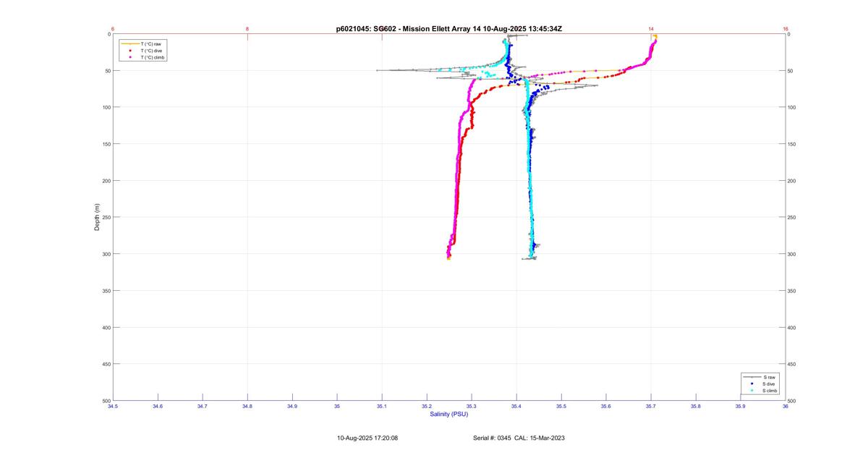Click depth tick 400 on left axis
This screenshot has height=450, width=868.
coord(106,328)
